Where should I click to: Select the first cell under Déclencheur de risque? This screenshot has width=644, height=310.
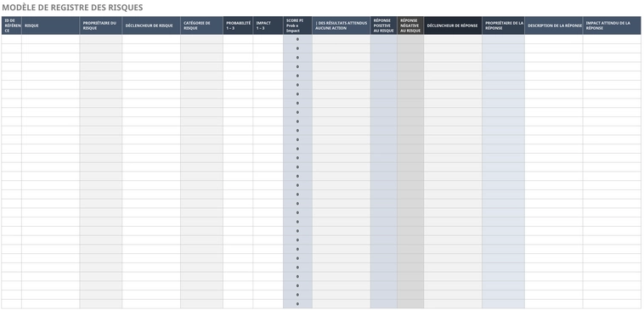151,39
